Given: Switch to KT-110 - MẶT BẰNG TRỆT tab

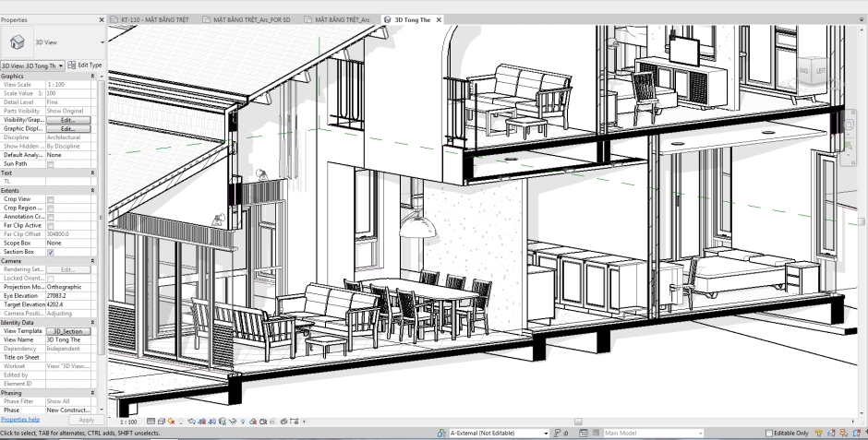Looking at the screenshot, I should (x=151, y=19).
